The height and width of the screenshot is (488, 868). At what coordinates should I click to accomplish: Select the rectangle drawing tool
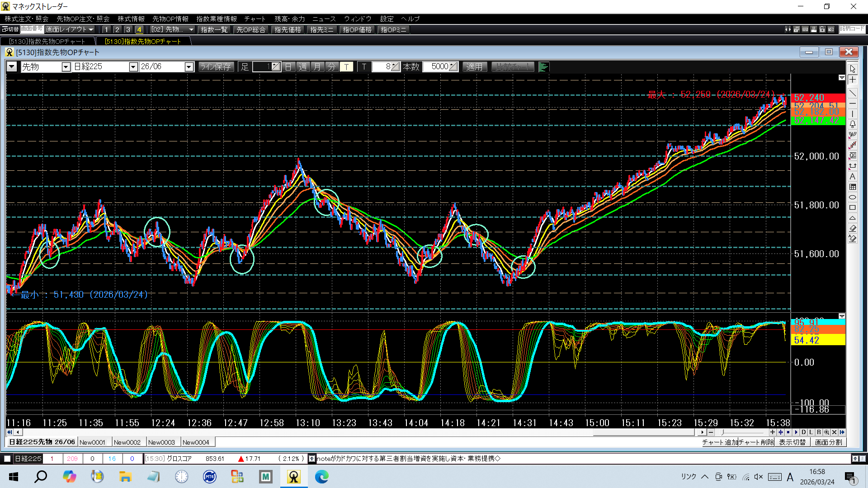click(x=853, y=208)
